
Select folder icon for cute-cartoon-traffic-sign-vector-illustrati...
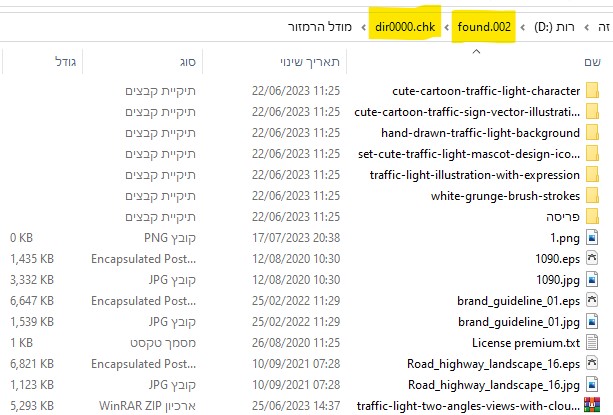click(592, 111)
